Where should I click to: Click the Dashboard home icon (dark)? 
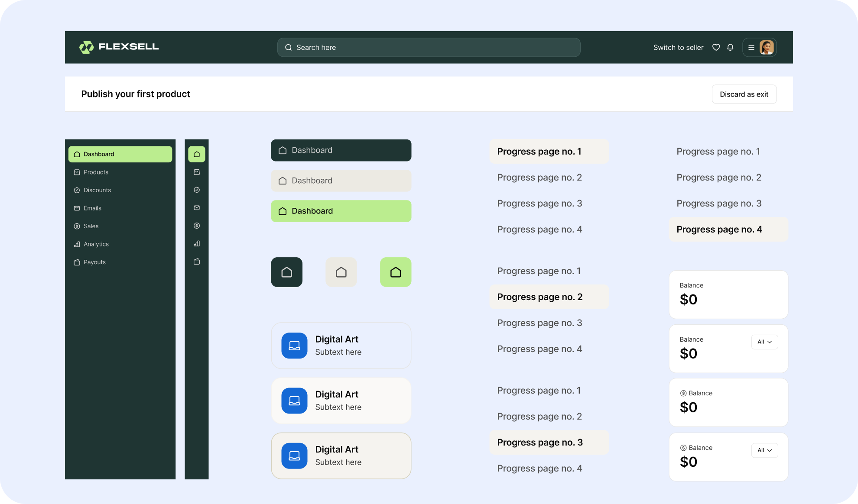click(x=286, y=271)
